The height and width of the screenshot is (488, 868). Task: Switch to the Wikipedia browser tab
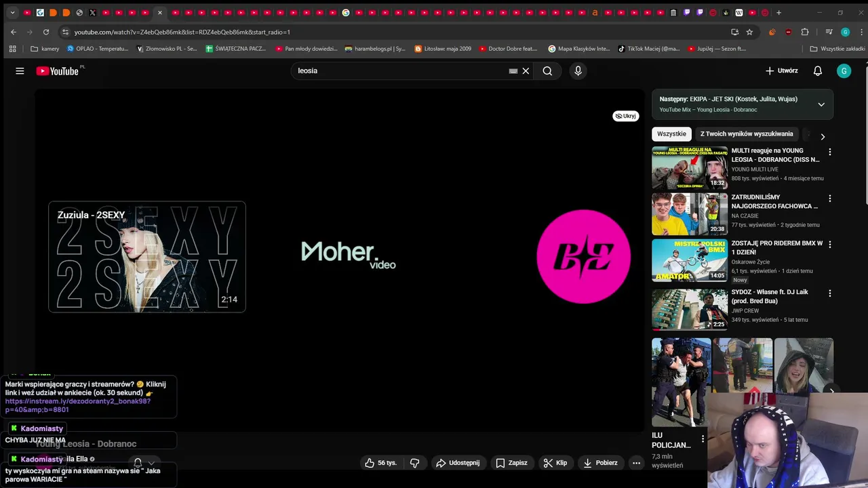738,12
